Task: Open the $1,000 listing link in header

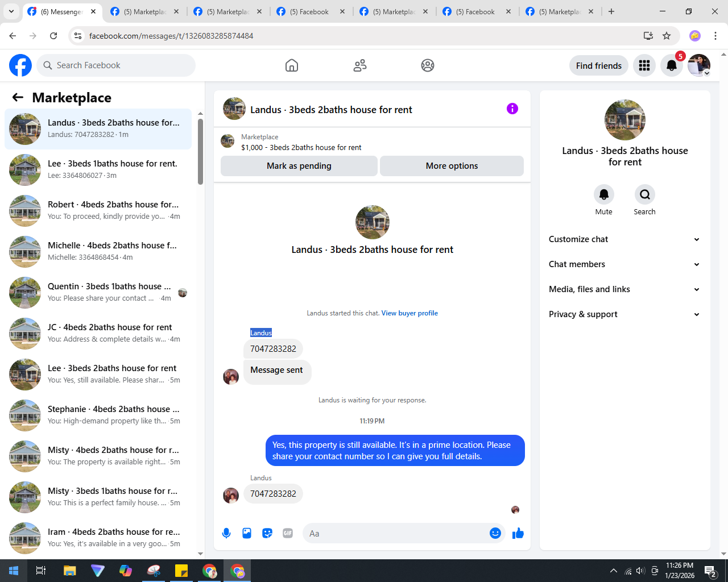Action: coord(301,147)
